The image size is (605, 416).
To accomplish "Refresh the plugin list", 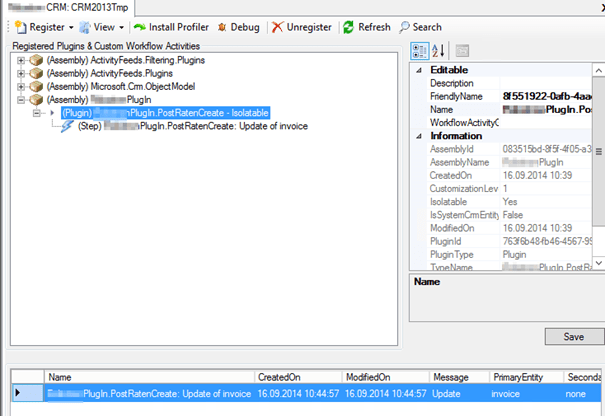I will coord(367,27).
